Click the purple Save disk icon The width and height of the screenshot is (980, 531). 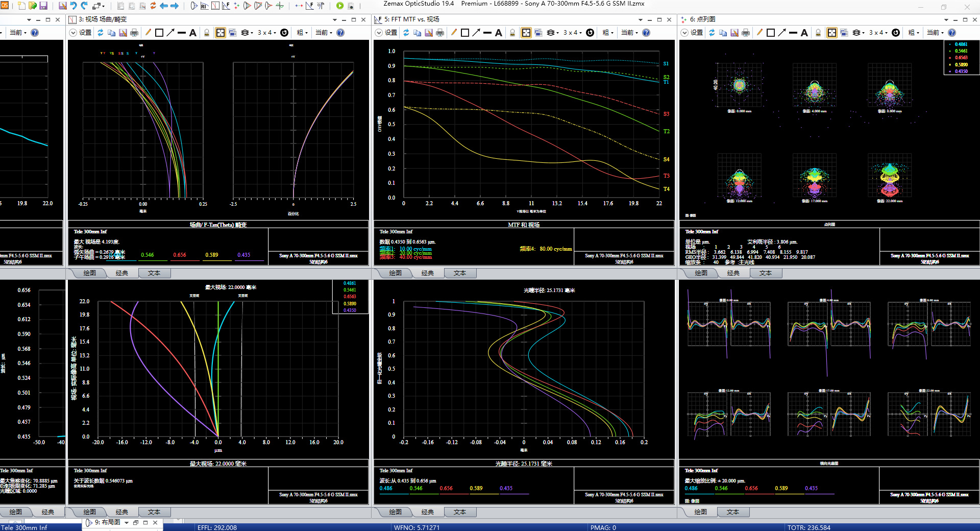tap(44, 6)
